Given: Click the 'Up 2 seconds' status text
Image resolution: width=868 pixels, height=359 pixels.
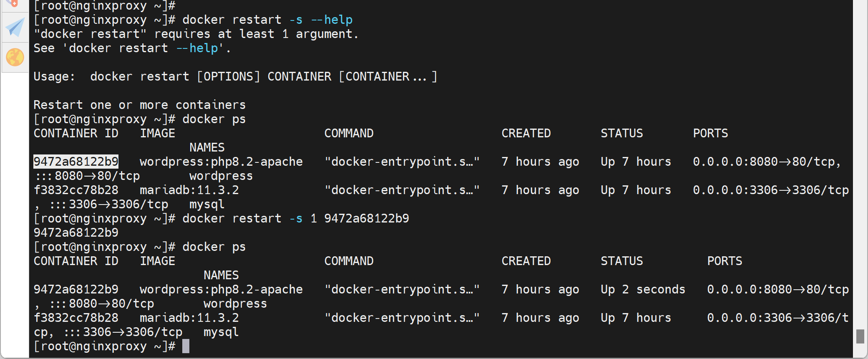Looking at the screenshot, I should point(643,289).
